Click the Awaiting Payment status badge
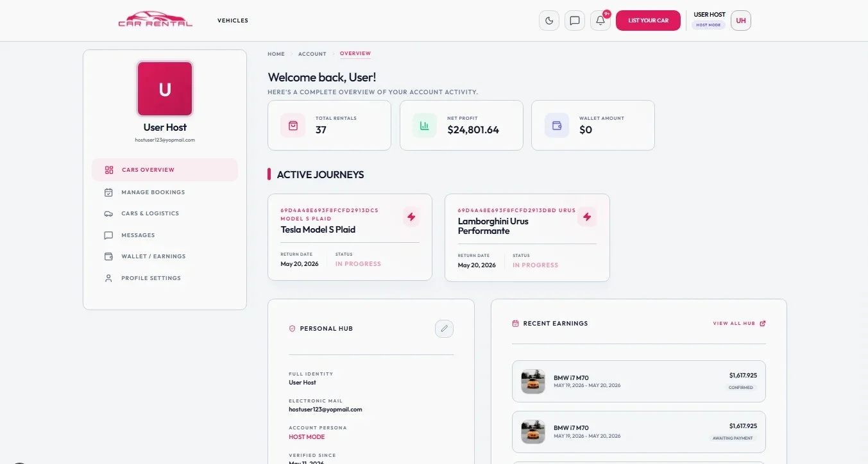The image size is (868, 464). point(733,438)
